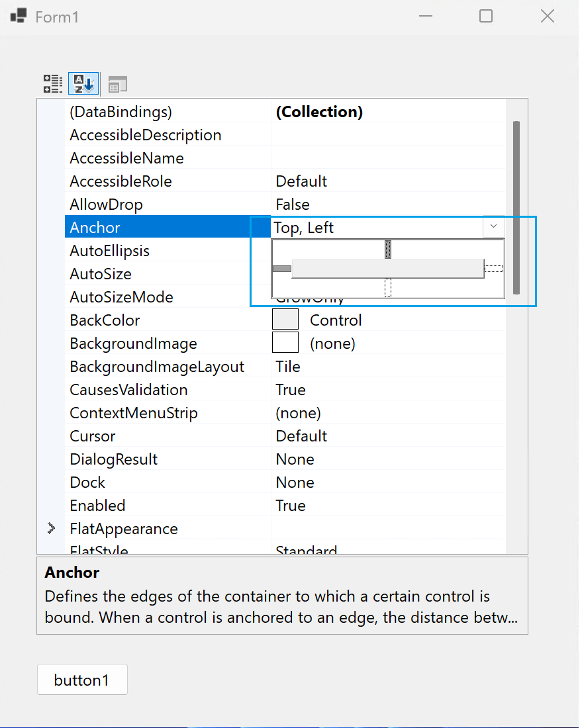Deselect the left anchor bar
The width and height of the screenshot is (580, 728).
click(x=282, y=268)
